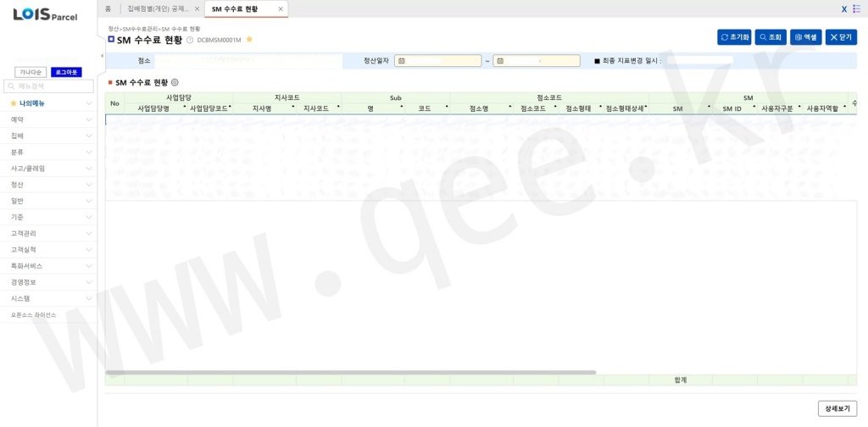Screen dimensions: 868x427
Task: Click the SM sub-column header with sort arrow
Action: click(x=681, y=109)
